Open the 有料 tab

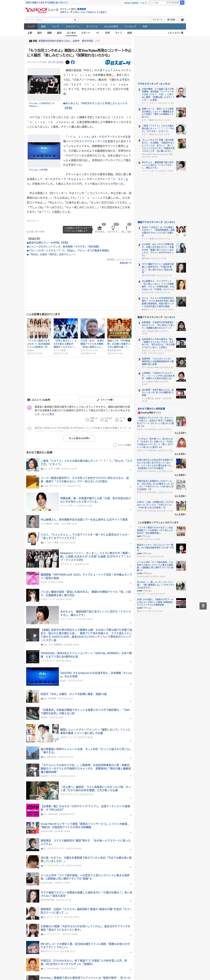click(145, 27)
